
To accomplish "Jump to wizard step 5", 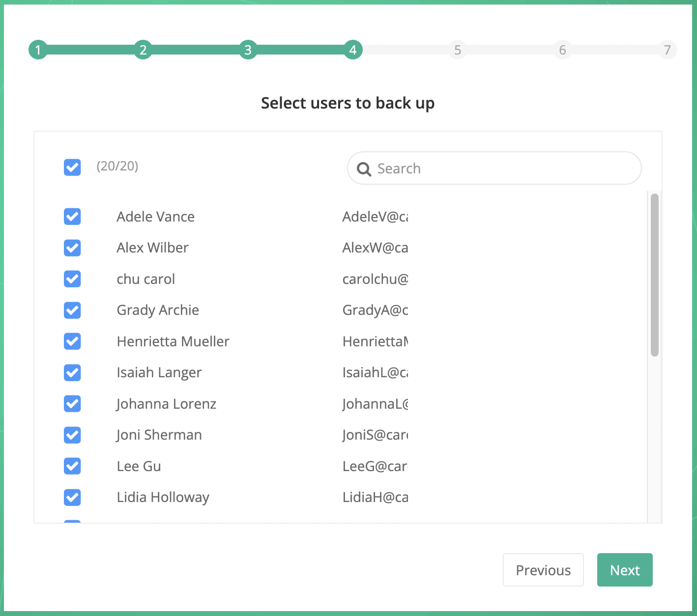I will click(458, 50).
